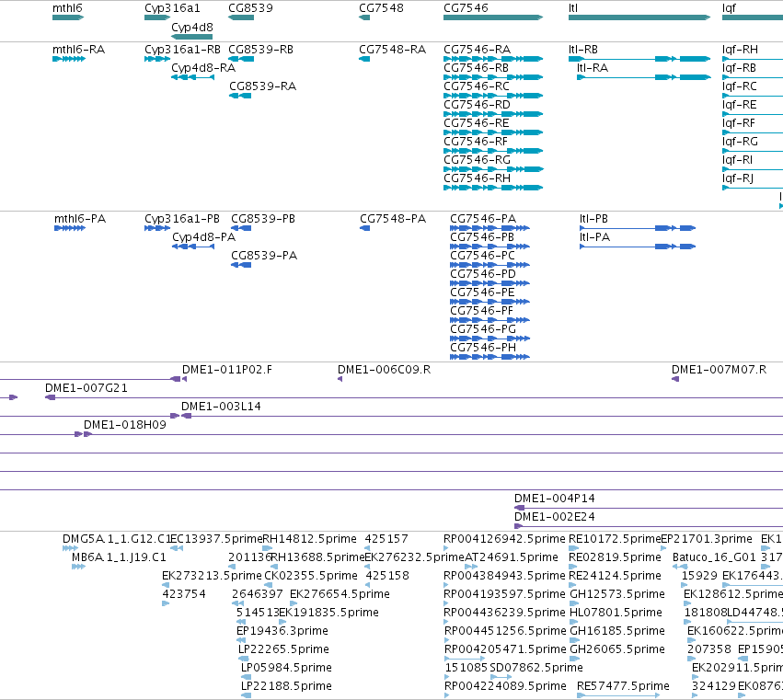Select the ltl gene bar
Viewport: 783px width, 700px height.
point(639,17)
